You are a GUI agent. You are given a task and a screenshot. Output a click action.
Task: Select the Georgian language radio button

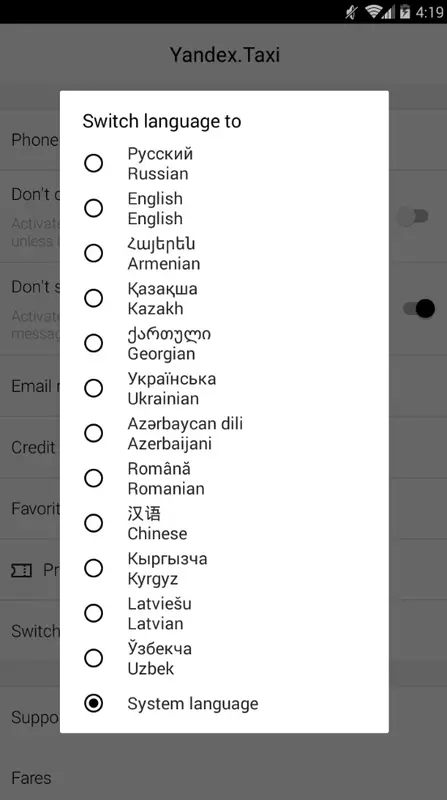click(x=93, y=343)
